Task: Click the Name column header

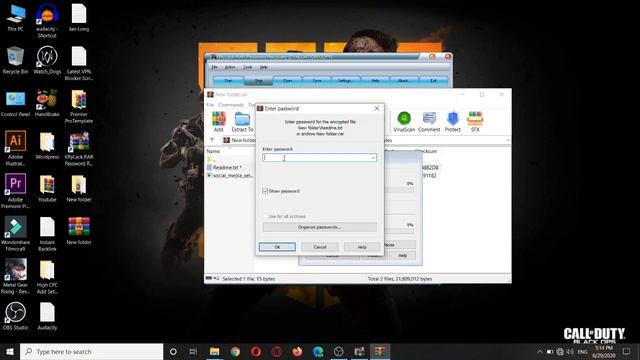Action: (x=213, y=151)
